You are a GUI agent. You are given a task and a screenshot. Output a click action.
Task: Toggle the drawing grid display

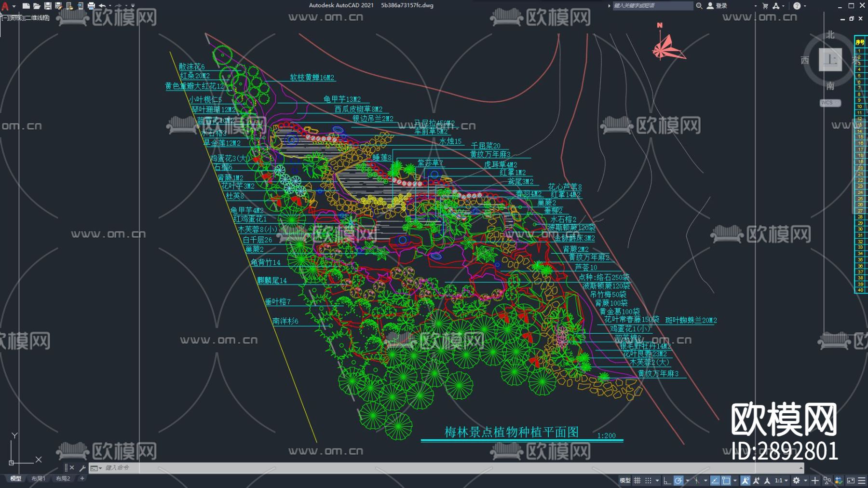tap(637, 480)
